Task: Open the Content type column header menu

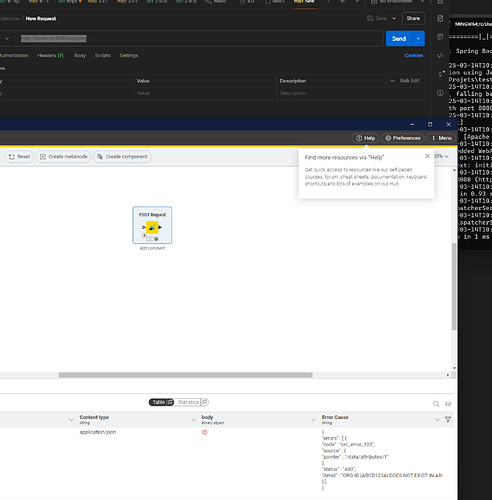Action: pyautogui.click(x=193, y=420)
